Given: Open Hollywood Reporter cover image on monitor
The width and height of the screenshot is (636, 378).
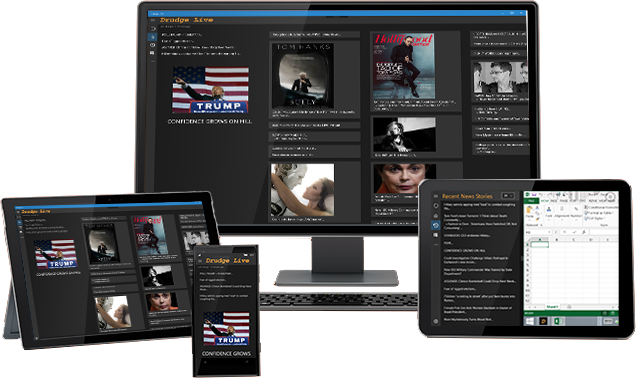Looking at the screenshot, I should coord(404,67).
